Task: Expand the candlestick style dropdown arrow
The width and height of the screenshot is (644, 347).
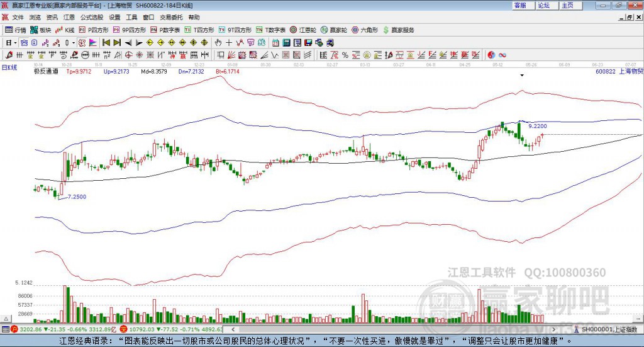Action: [x=74, y=43]
